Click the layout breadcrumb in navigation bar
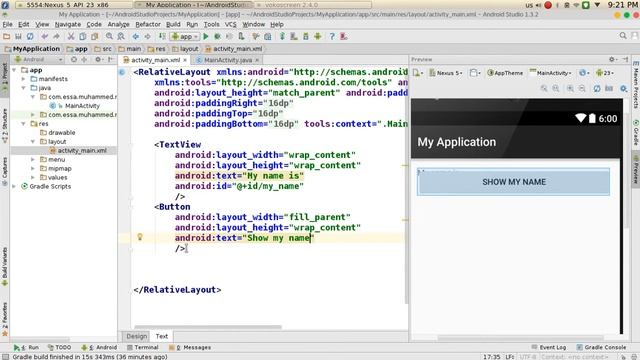This screenshot has width=640, height=360. [x=185, y=49]
